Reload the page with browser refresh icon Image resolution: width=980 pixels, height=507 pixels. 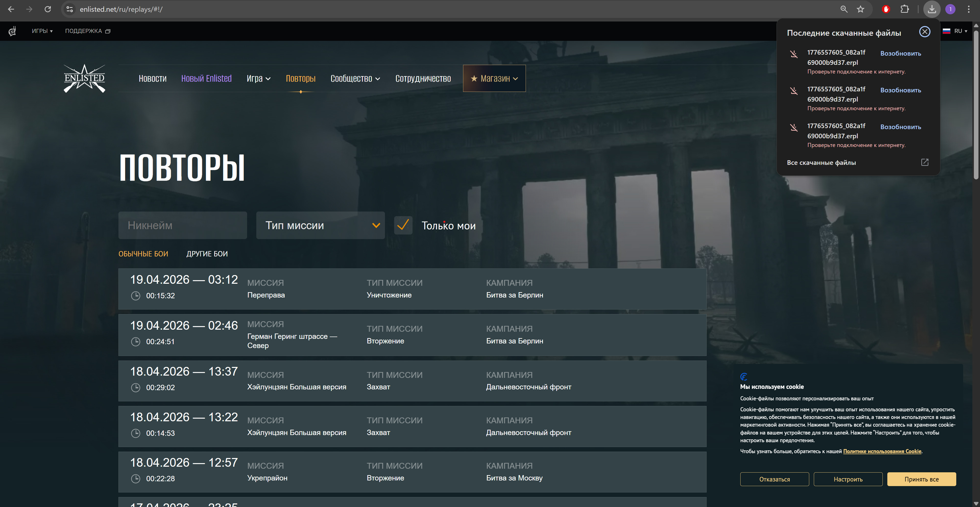tap(47, 9)
